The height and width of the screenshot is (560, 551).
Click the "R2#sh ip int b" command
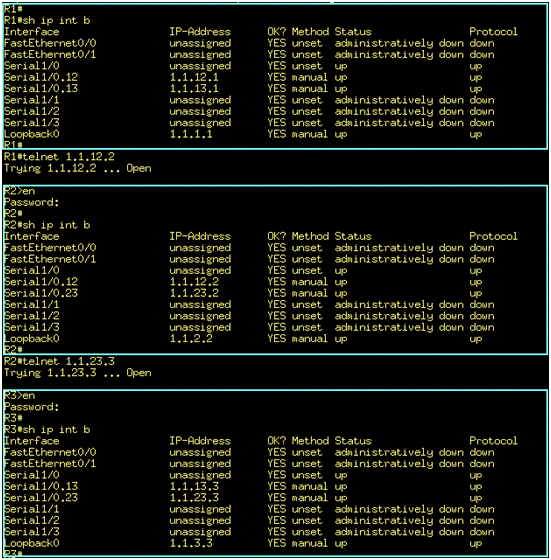point(47,225)
